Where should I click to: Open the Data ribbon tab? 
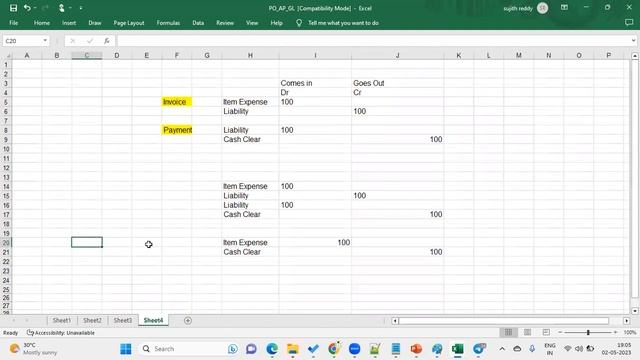[x=198, y=23]
